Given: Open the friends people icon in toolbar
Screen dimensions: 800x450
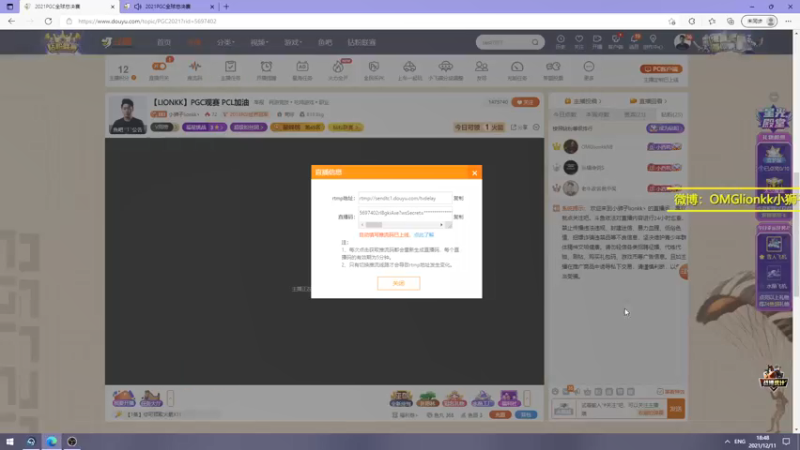Looking at the screenshot, I should coord(481,66).
